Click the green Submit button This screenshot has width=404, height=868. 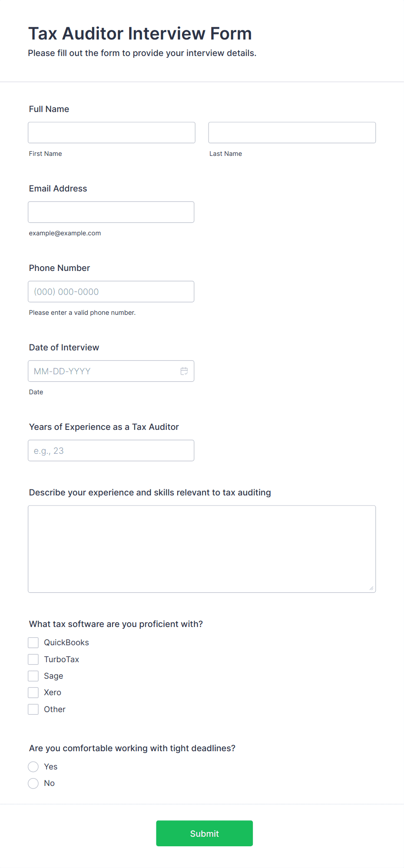[x=205, y=833]
